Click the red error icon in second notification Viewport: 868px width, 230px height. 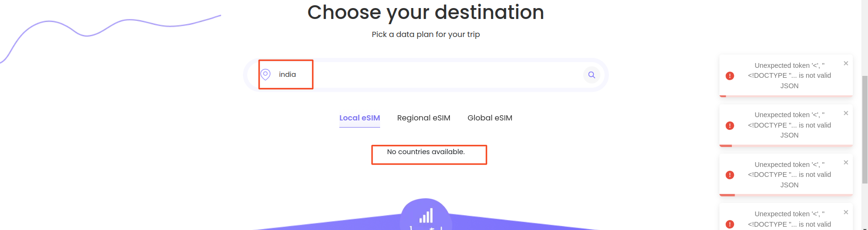pos(730,126)
